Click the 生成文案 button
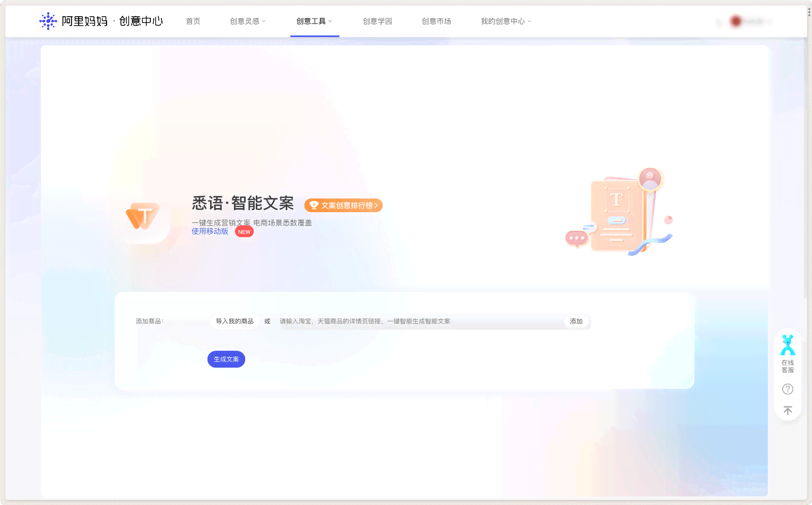This screenshot has height=505, width=812. click(226, 359)
